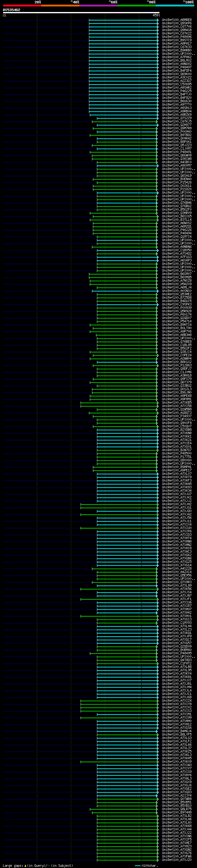Click hit label UniRef100_B9STC9
Viewport: 197px width, 868px height.
[x=177, y=40]
